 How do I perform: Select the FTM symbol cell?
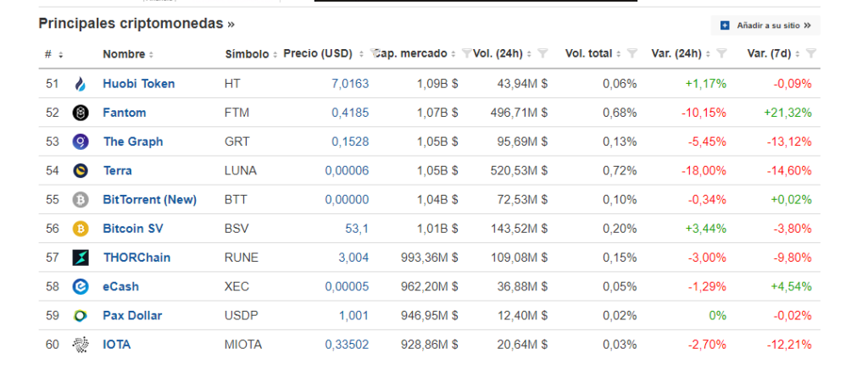click(x=237, y=113)
